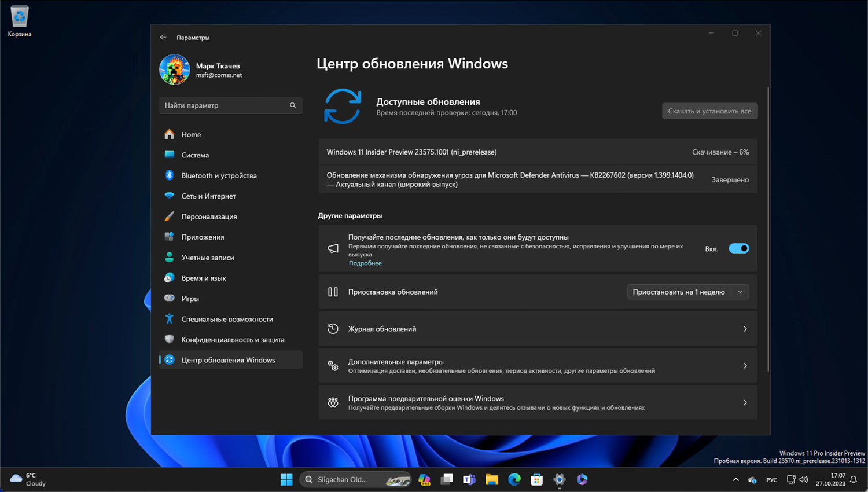Expand Программа предварительной оценки Windows
868x492 pixels.
537,402
